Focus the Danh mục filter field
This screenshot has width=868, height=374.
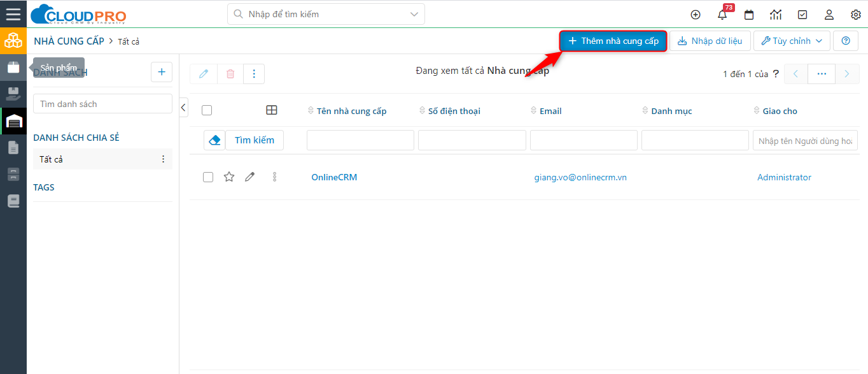tap(695, 140)
